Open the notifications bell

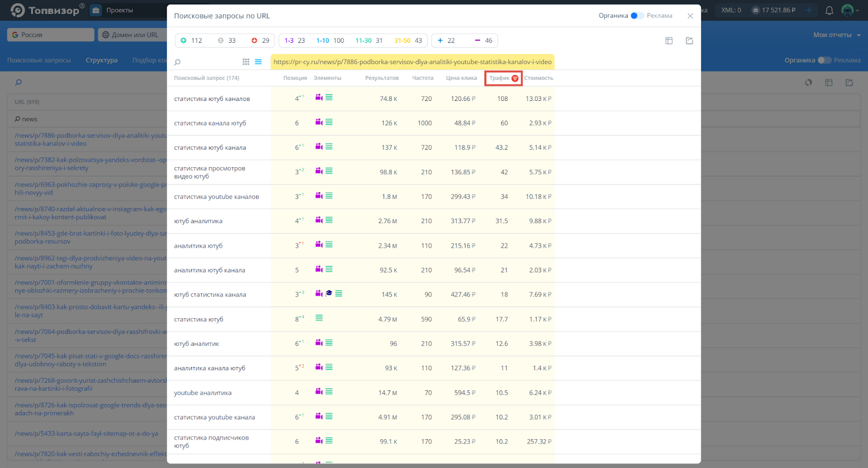[829, 10]
